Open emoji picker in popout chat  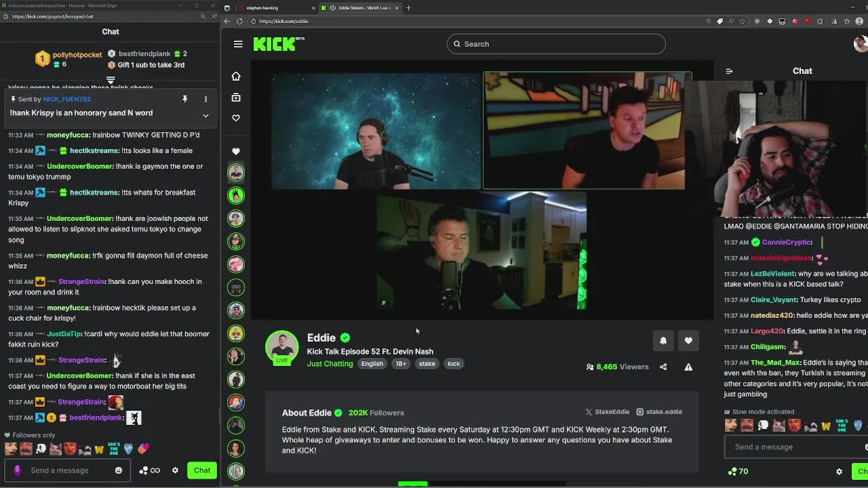pos(119,470)
